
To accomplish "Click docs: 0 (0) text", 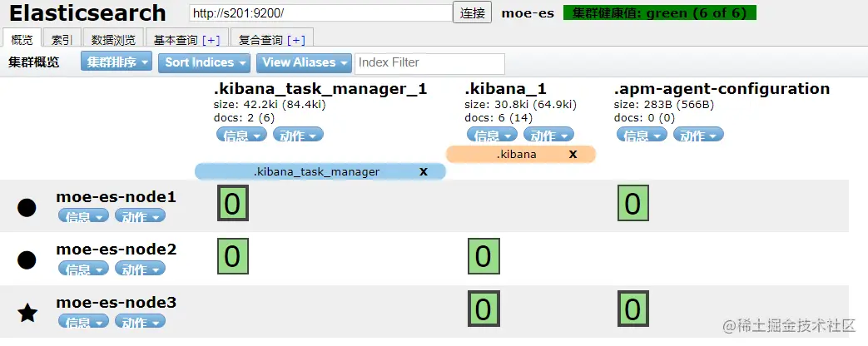I will coord(644,117).
